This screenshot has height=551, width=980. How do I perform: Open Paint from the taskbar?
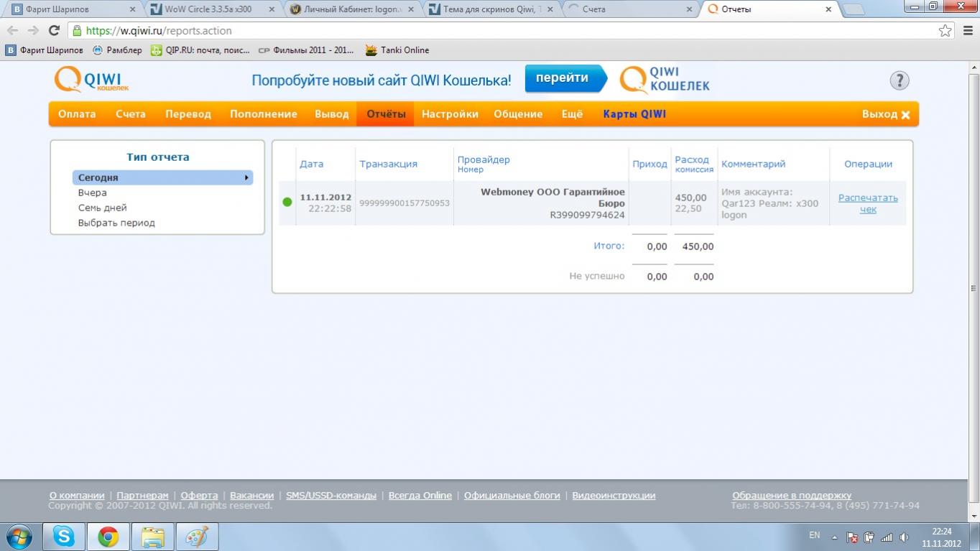(x=196, y=537)
